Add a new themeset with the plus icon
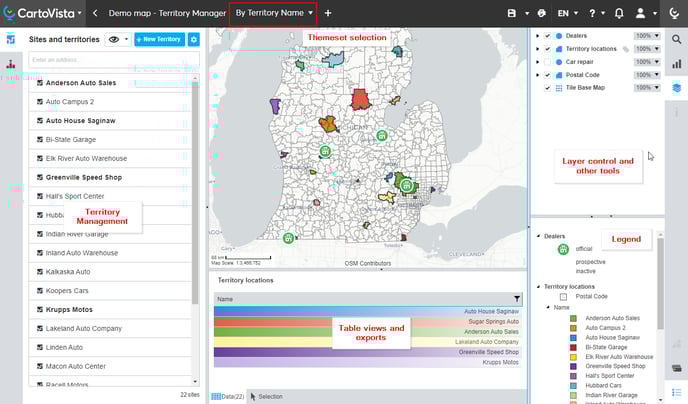The height and width of the screenshot is (404, 688). pos(328,13)
